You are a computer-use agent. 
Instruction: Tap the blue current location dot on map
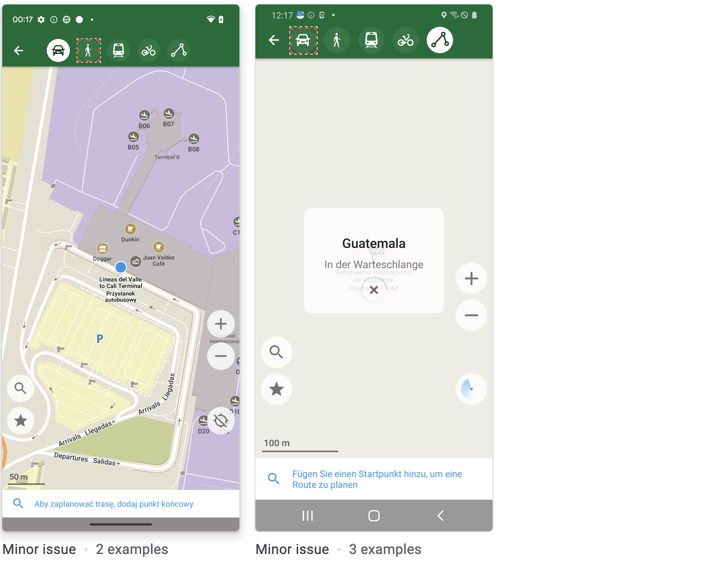[x=120, y=267]
